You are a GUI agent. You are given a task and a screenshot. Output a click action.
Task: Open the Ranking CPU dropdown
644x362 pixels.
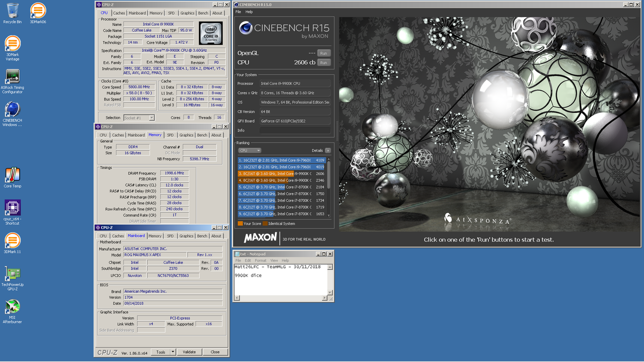click(x=250, y=150)
